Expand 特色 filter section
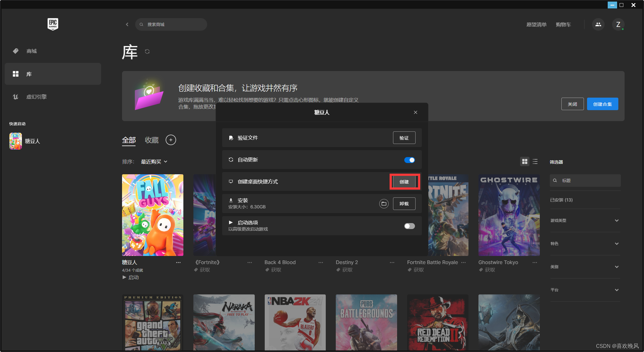 click(x=585, y=244)
